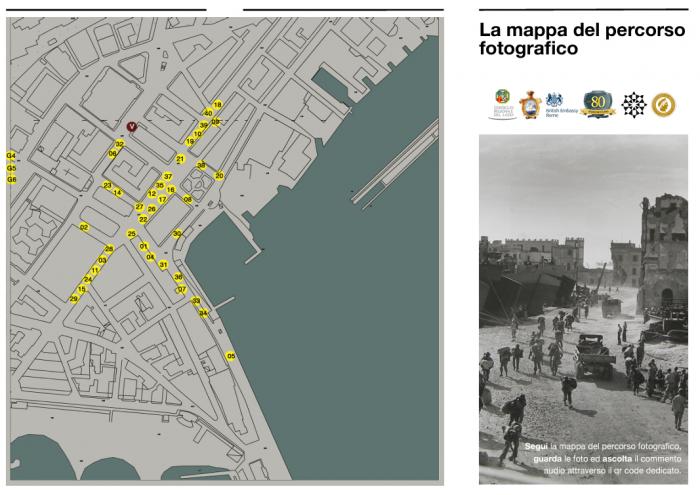Image resolution: width=700 pixels, height=495 pixels.
Task: Open photo marker 01
Action: click(144, 246)
